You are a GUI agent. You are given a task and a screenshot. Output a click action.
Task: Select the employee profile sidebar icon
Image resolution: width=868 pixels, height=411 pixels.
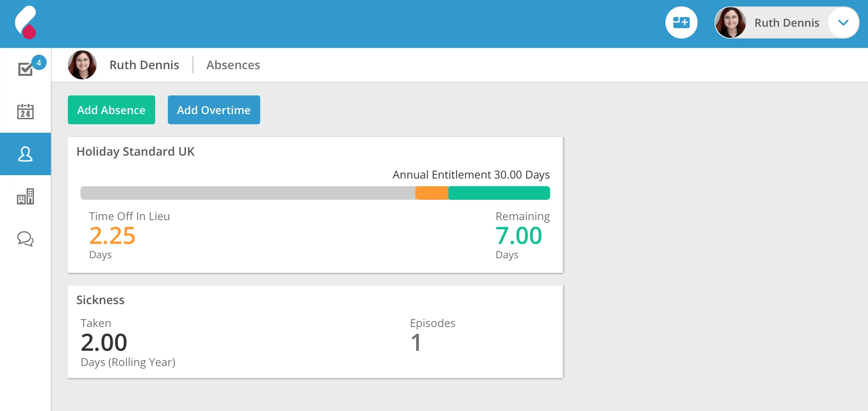click(25, 154)
